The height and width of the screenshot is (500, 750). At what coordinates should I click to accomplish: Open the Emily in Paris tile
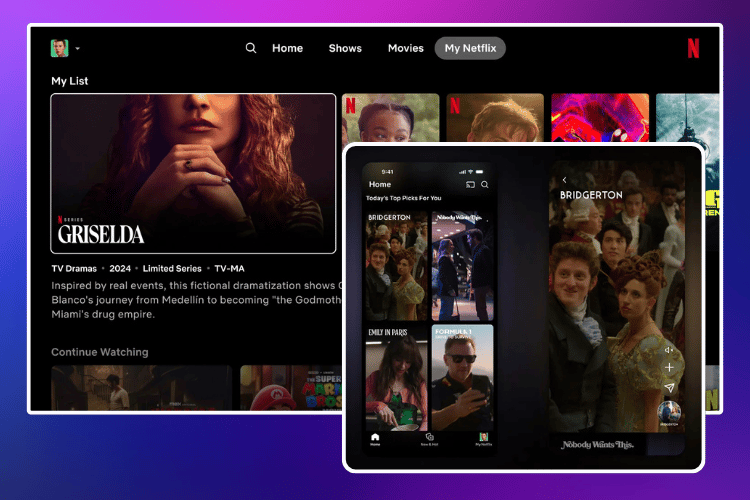click(397, 378)
